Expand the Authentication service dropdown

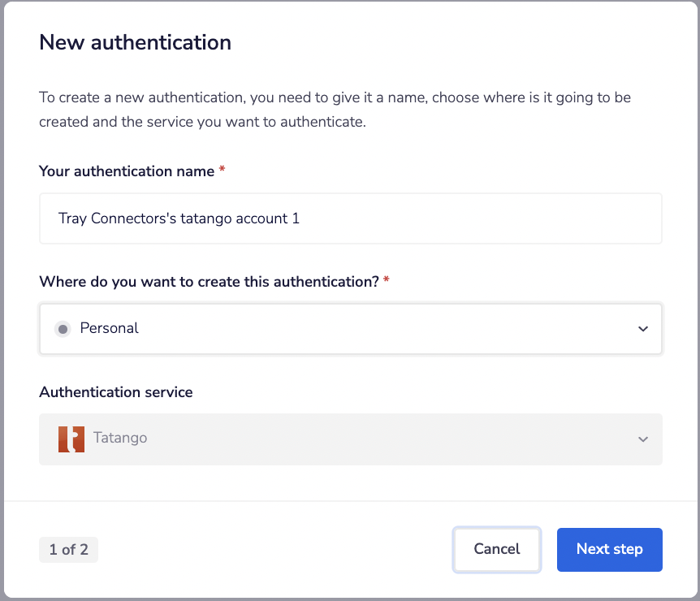(350, 439)
